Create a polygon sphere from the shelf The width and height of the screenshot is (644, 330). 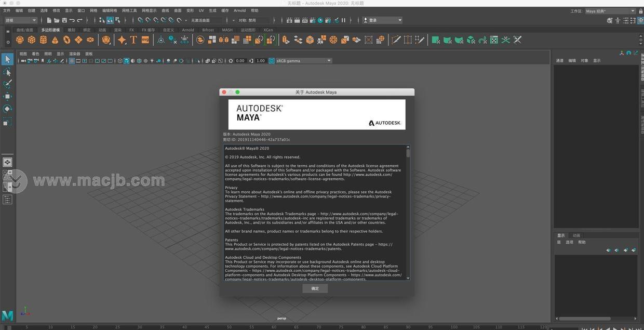(20, 40)
